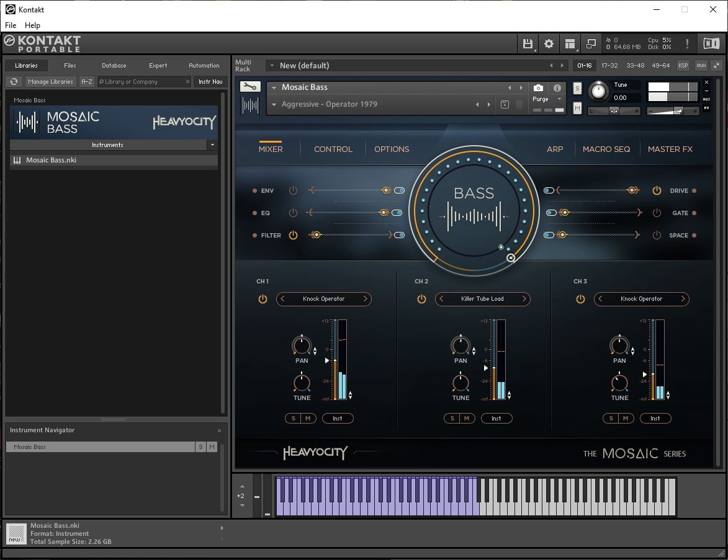
Task: Click Manage Libraries button
Action: click(x=51, y=82)
